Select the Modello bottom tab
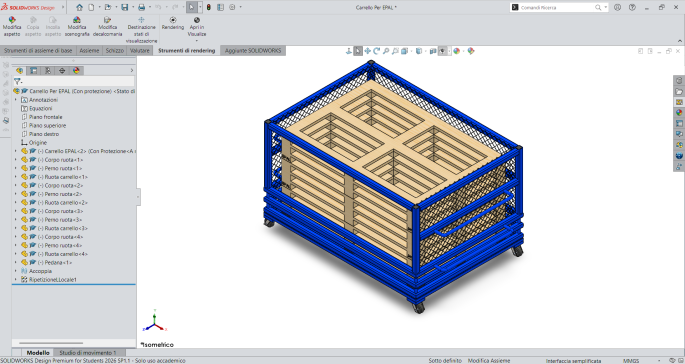 [38, 353]
